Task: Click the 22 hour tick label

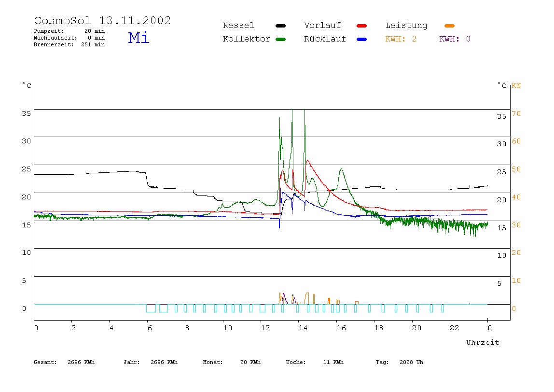Action: pyautogui.click(x=454, y=328)
